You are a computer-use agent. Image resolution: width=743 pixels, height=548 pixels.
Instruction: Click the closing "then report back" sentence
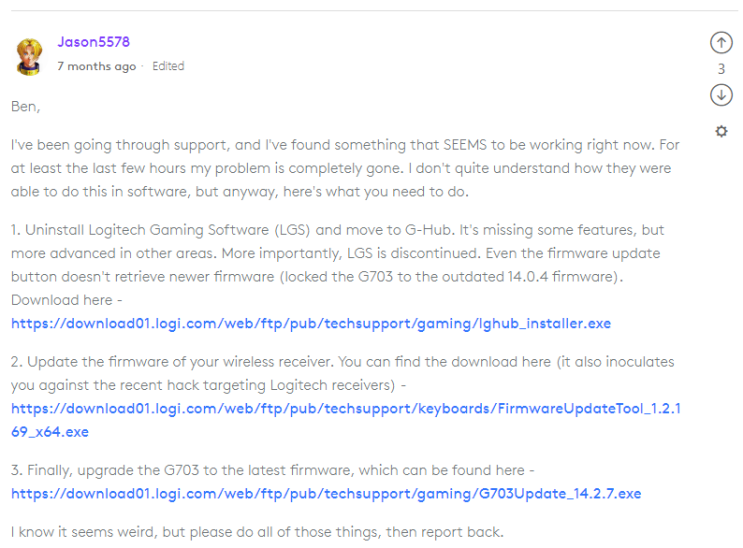[257, 532]
